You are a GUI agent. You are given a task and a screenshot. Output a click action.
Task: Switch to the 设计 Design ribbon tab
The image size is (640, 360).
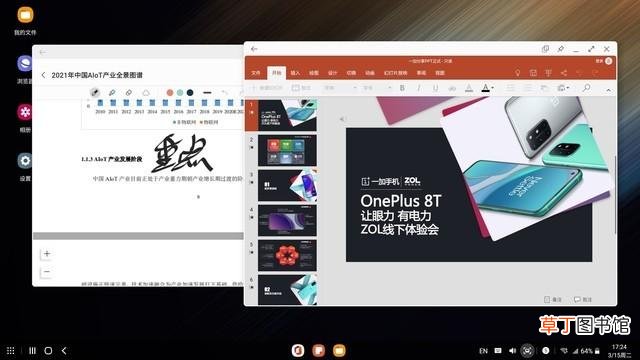333,73
